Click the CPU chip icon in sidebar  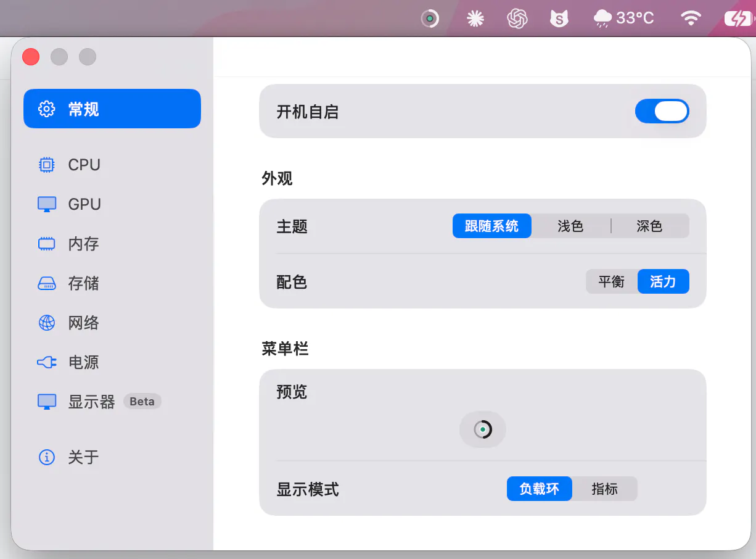46,165
